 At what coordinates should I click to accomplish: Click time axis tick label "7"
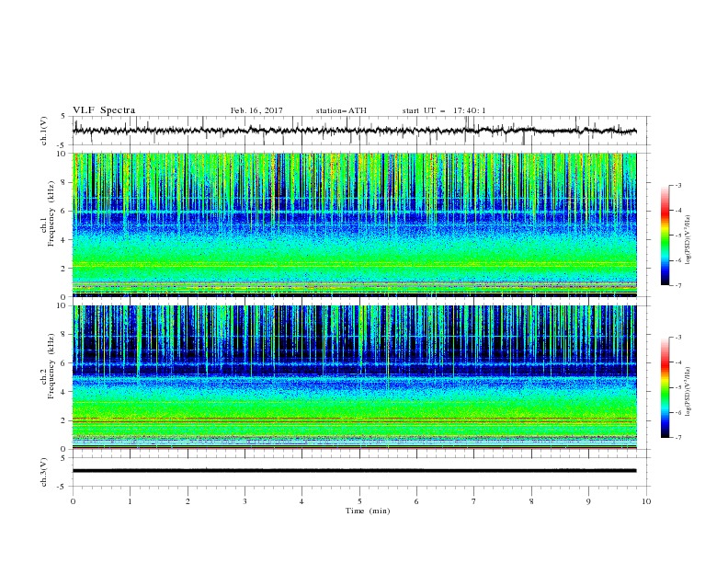click(x=473, y=501)
